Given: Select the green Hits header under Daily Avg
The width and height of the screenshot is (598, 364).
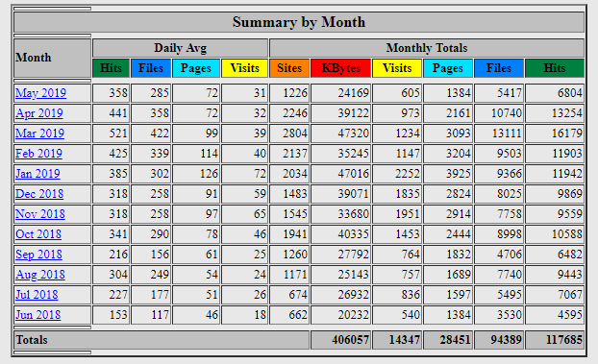Looking at the screenshot, I should (111, 68).
